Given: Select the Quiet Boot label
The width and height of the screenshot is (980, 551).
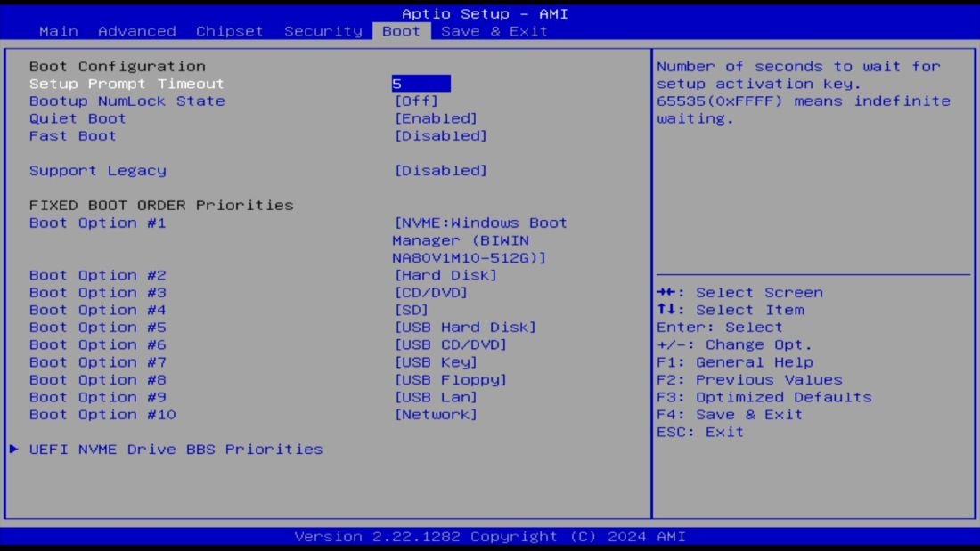Looking at the screenshot, I should [x=78, y=118].
